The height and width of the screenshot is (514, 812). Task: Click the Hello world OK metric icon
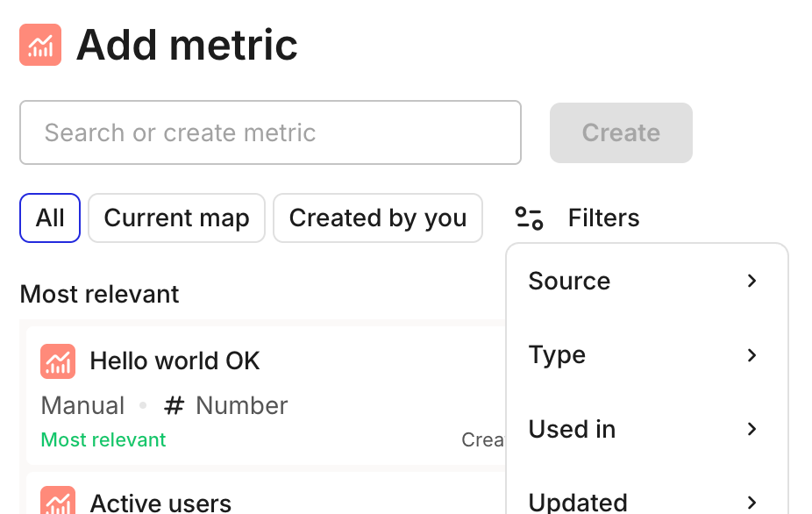pyautogui.click(x=58, y=361)
